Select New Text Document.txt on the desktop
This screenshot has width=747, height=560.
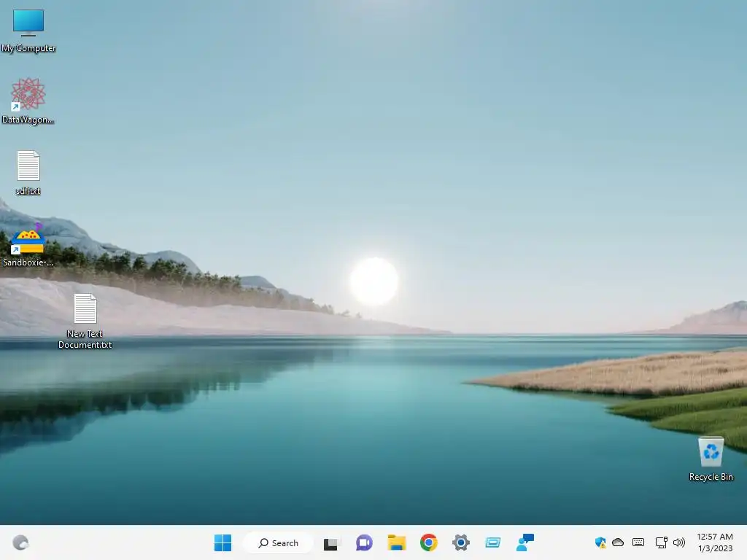pyautogui.click(x=85, y=322)
